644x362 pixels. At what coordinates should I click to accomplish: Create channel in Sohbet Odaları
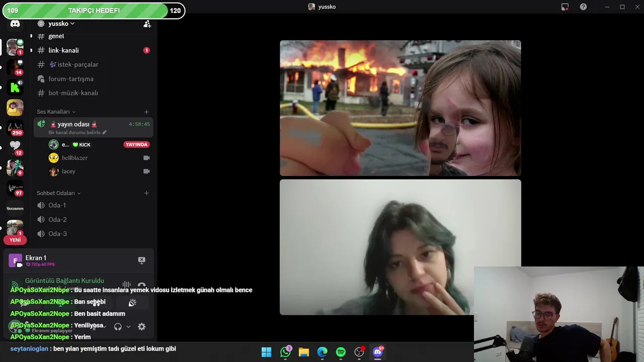coord(146,193)
